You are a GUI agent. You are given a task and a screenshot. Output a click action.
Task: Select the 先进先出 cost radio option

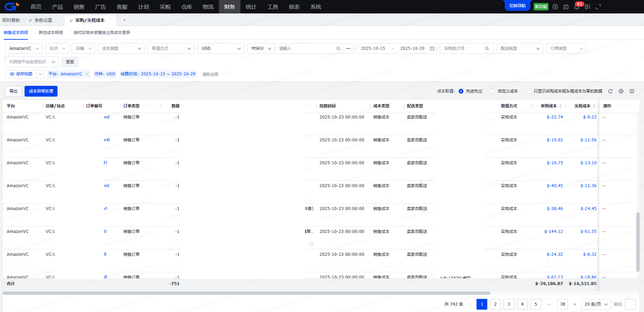tap(461, 91)
